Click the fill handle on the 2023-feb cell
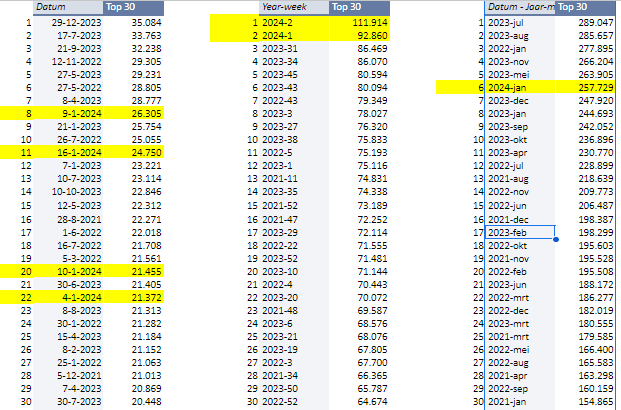This screenshot has height=410, width=621. coord(556,239)
